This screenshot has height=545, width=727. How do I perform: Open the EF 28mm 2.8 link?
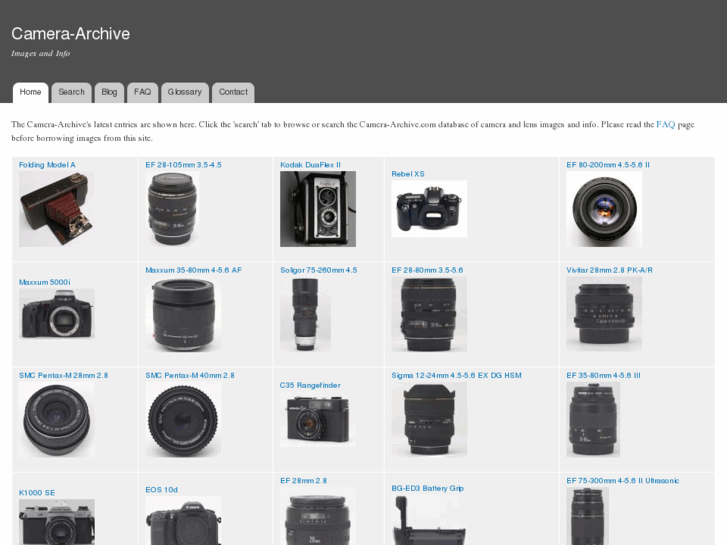(x=303, y=481)
